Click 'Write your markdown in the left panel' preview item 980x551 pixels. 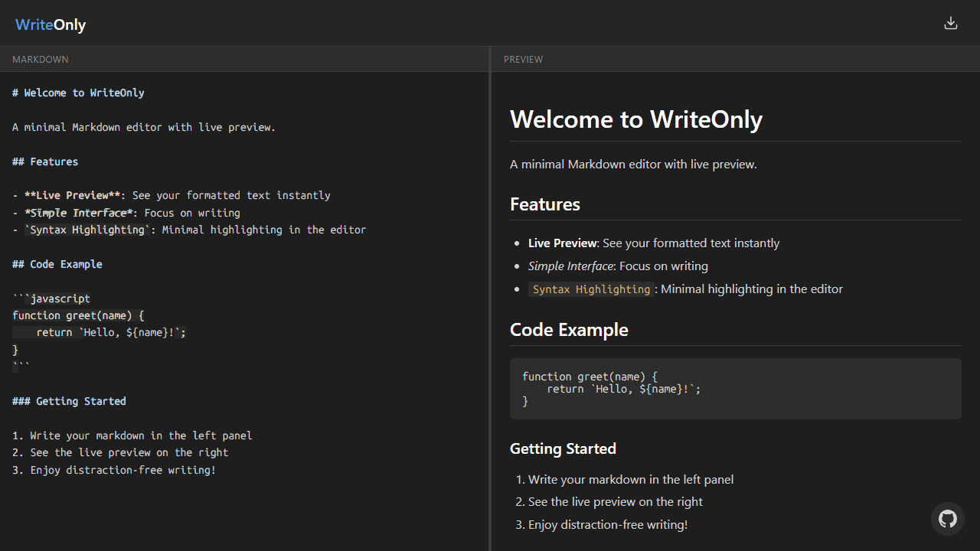[631, 480]
